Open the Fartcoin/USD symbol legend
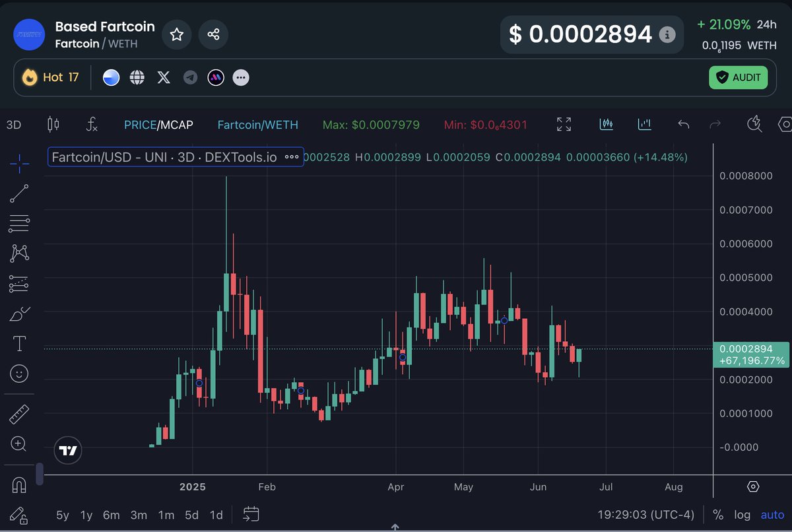 click(x=164, y=157)
